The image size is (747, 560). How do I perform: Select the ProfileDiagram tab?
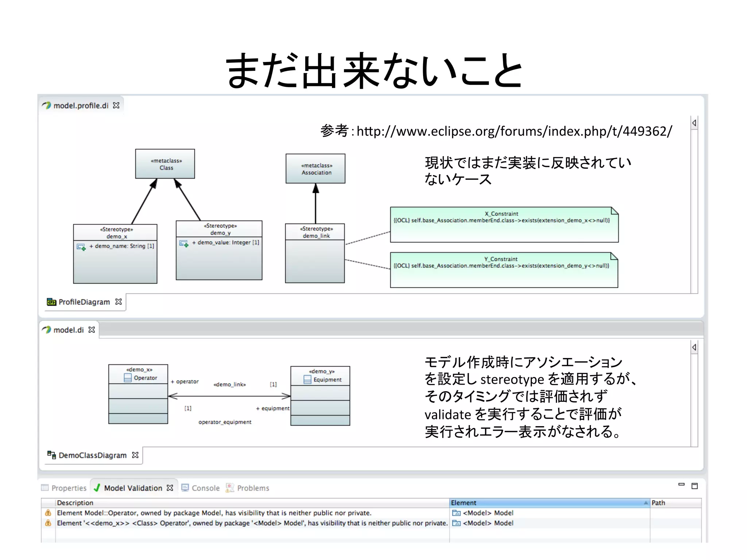tap(84, 302)
